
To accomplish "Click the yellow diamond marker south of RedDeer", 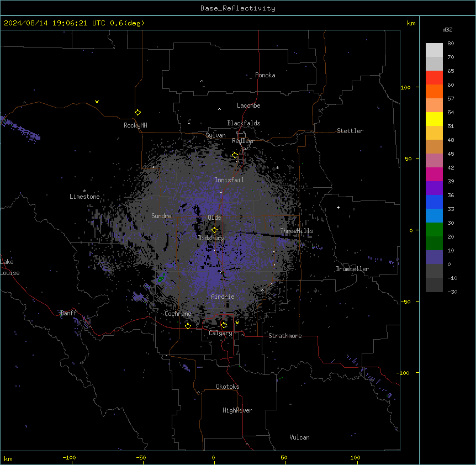I will 235,155.
